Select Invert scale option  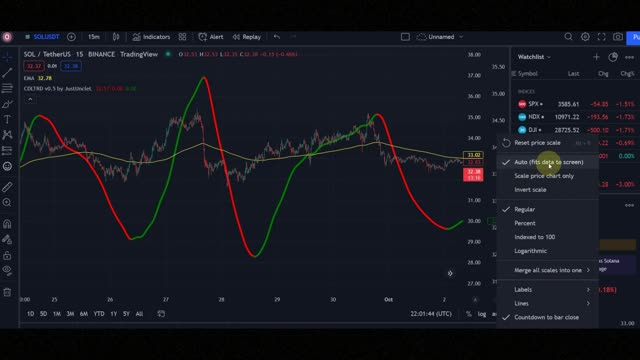tap(547, 190)
